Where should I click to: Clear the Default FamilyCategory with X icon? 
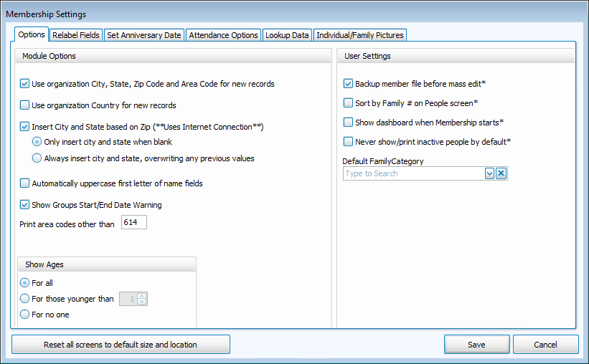(501, 173)
